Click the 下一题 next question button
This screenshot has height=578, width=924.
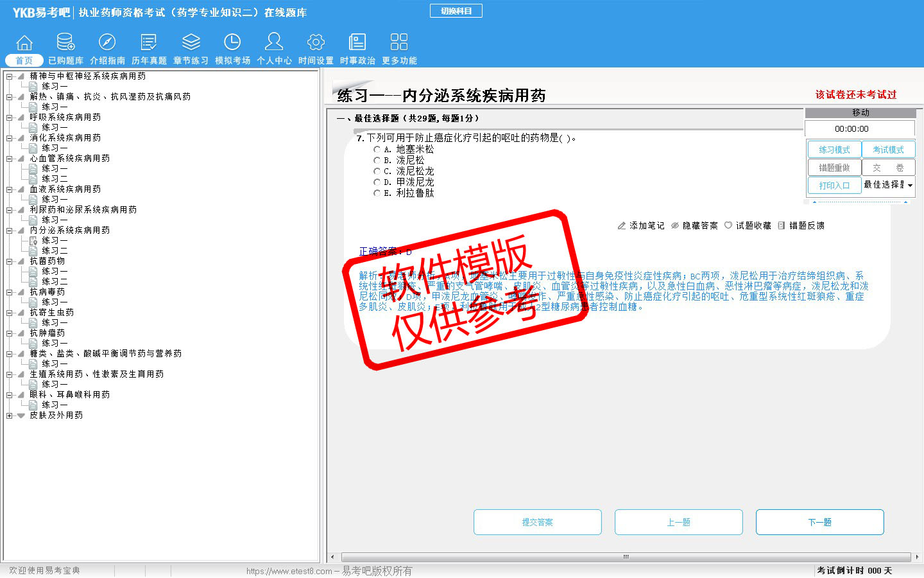click(819, 522)
